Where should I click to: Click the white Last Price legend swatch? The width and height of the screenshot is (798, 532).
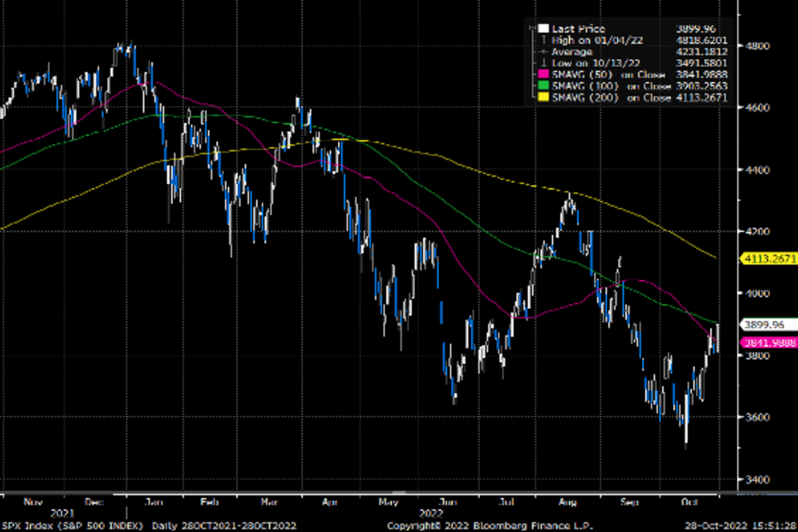[x=543, y=29]
